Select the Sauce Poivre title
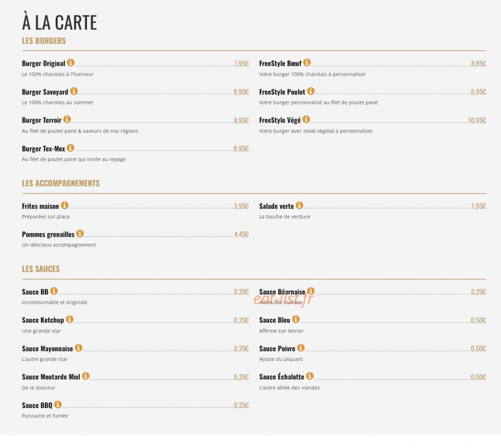Viewport: 501px width, 448px height. point(277,349)
